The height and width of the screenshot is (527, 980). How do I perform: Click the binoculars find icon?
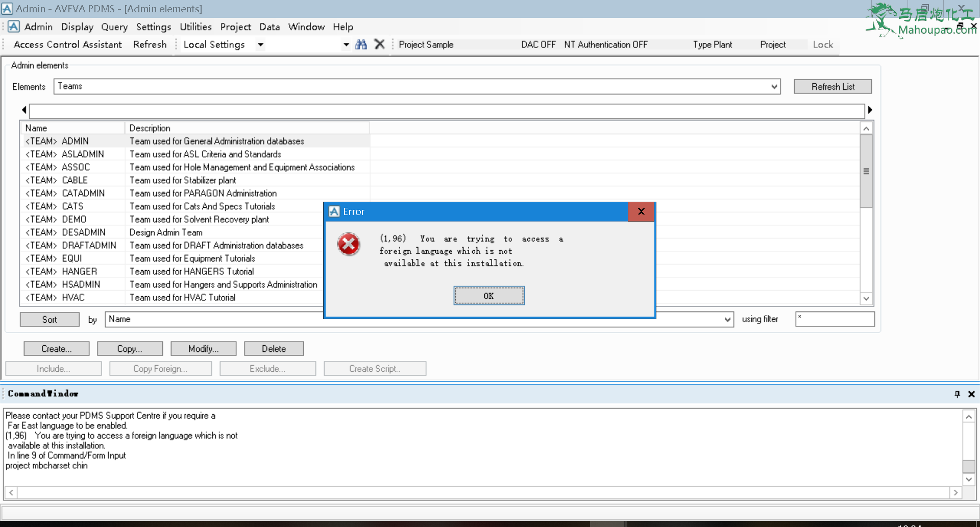tap(361, 44)
